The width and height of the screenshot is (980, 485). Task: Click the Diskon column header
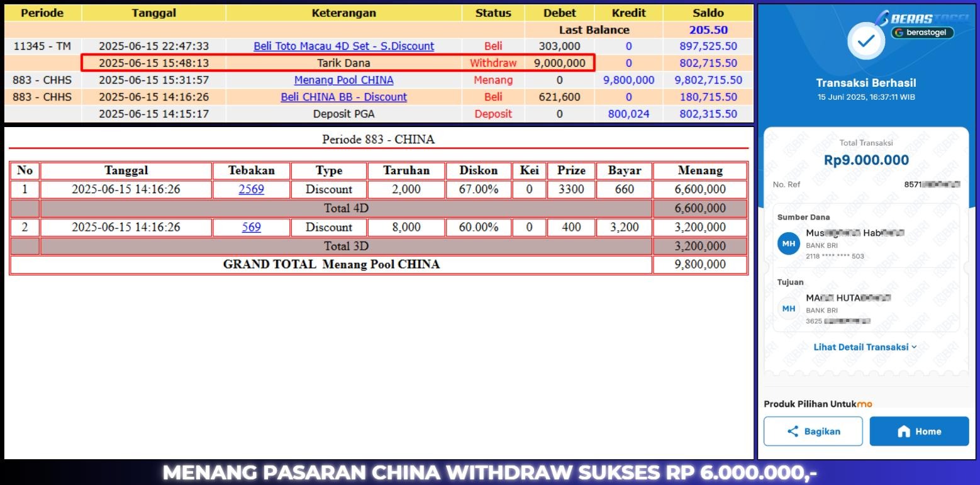(478, 170)
